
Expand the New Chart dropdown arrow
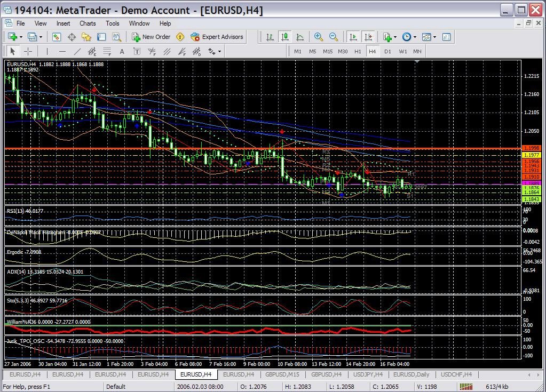coord(21,37)
